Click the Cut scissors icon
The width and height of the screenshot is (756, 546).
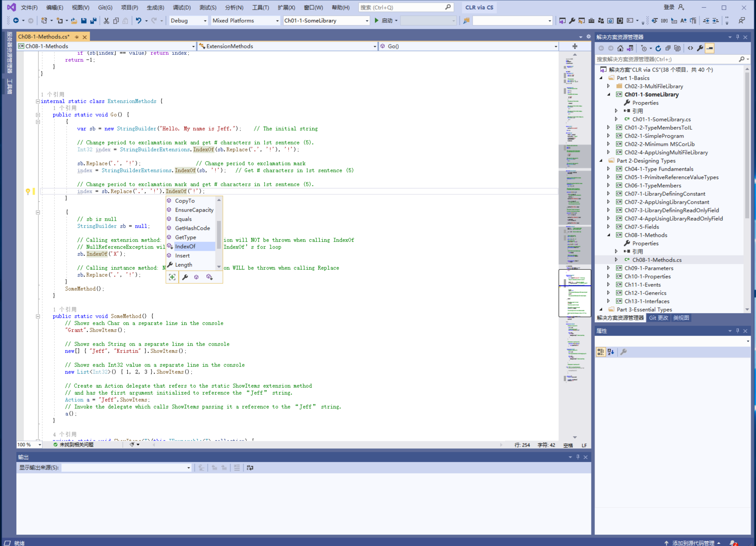pyautogui.click(x=106, y=21)
